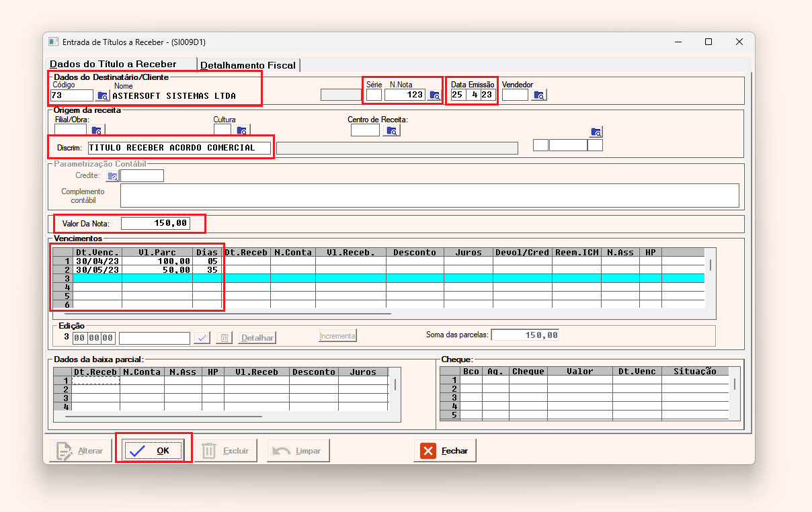Click the Detalhar button in Edição
The image size is (812, 512).
click(x=257, y=338)
